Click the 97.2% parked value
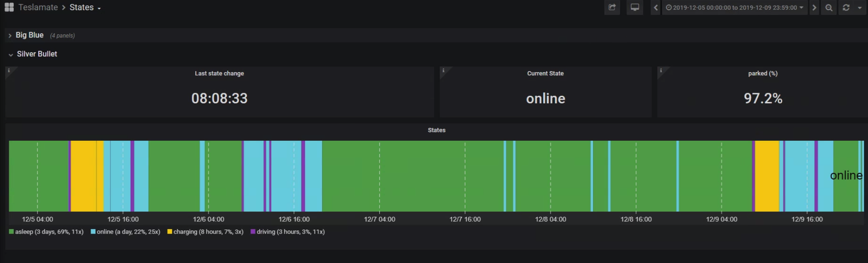This screenshot has height=263, width=868. point(763,98)
